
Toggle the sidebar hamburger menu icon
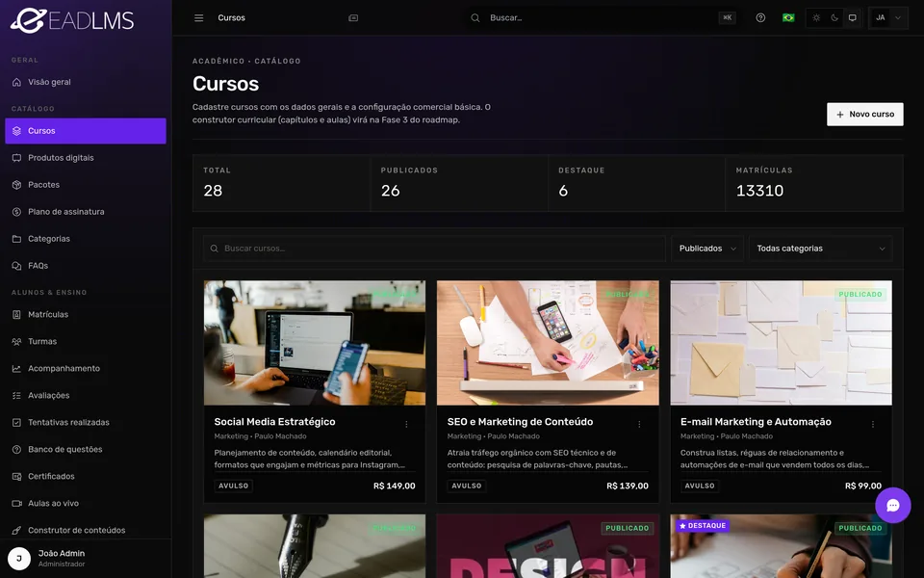[198, 17]
